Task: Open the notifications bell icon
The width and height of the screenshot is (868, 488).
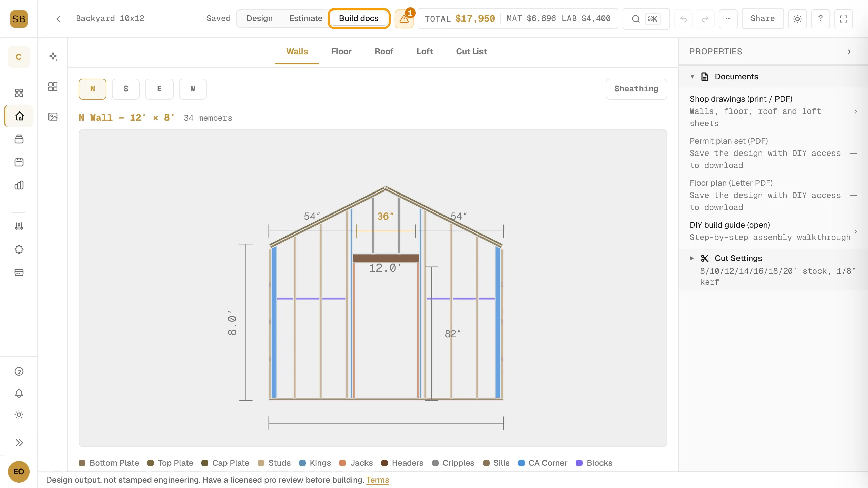Action: [19, 393]
